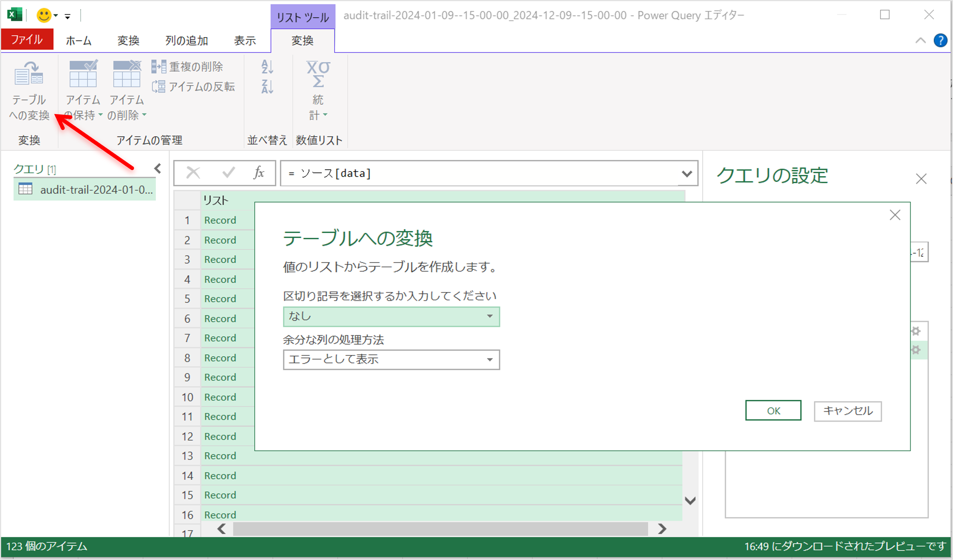Open help with the question mark icon
Image resolution: width=953 pixels, height=560 pixels.
[940, 40]
